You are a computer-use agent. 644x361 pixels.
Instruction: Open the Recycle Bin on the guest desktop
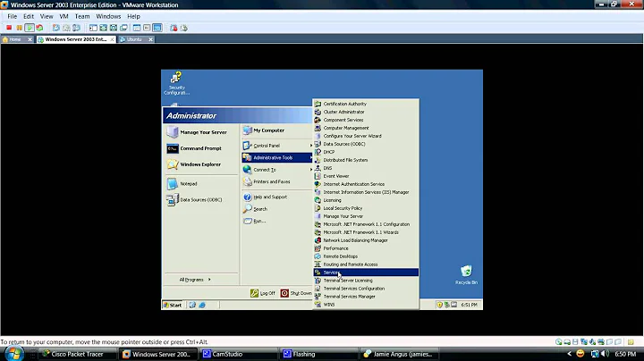(466, 275)
